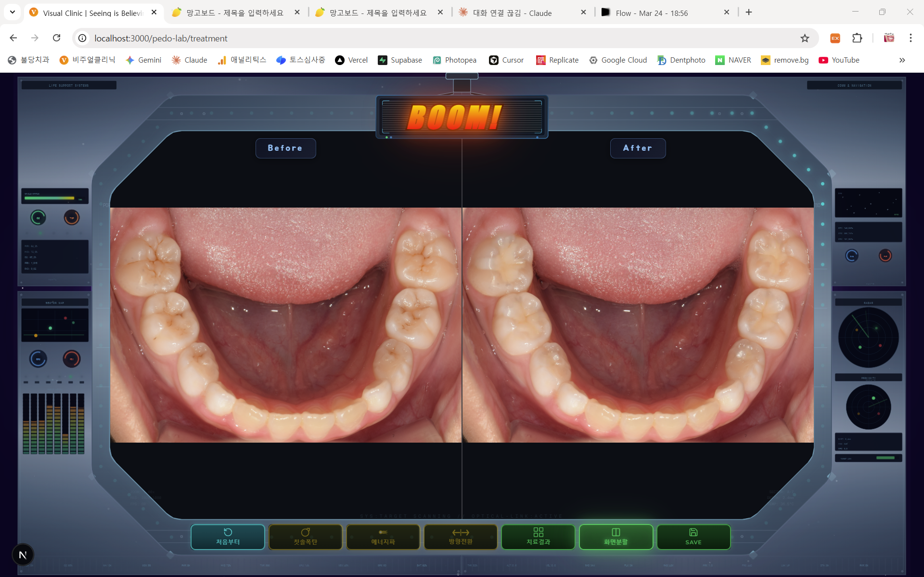924x577 pixels.
Task: Trigger the 에너지파 energy wave button
Action: 383,537
